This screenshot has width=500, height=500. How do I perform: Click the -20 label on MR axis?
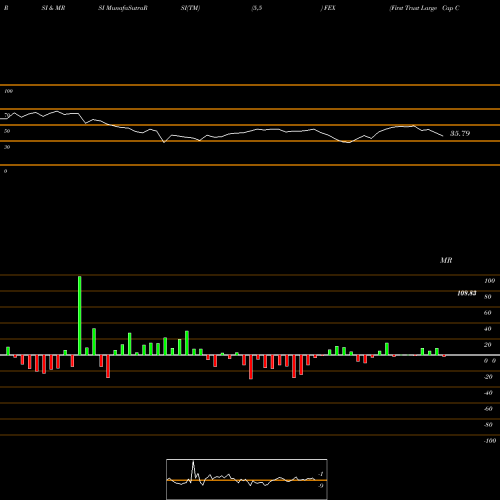point(488,377)
